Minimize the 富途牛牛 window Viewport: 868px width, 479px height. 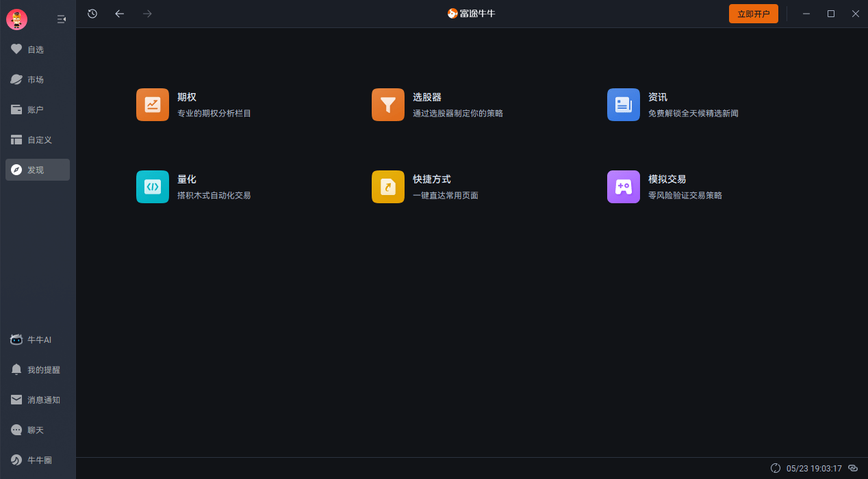806,14
